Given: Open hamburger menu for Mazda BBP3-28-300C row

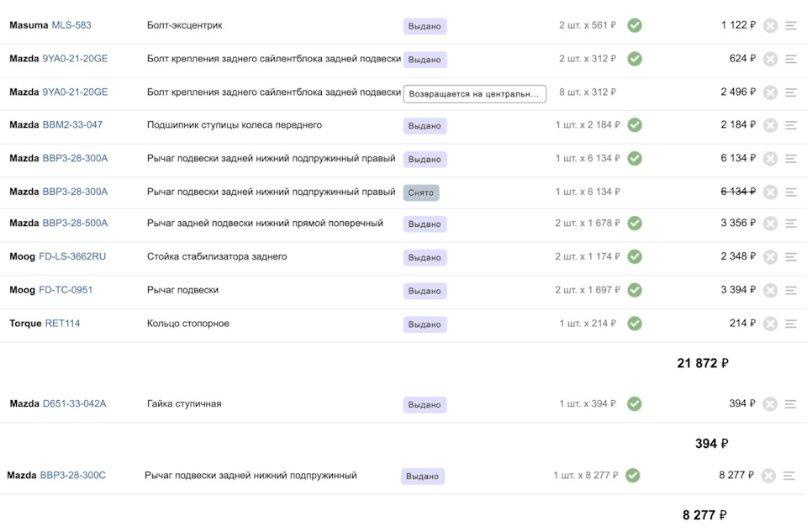Looking at the screenshot, I should click(789, 476).
